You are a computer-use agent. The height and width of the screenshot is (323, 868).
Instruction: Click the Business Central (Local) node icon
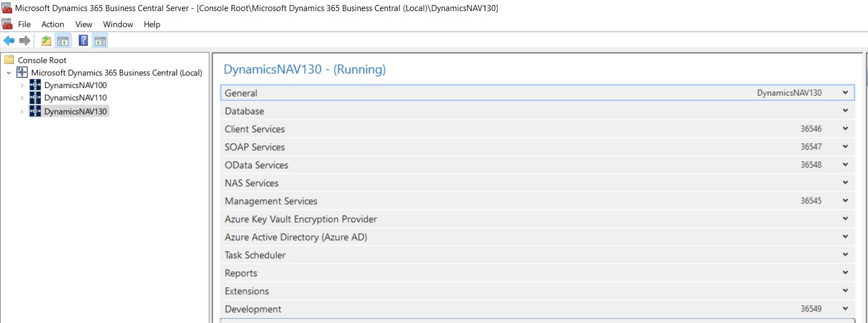click(x=22, y=73)
